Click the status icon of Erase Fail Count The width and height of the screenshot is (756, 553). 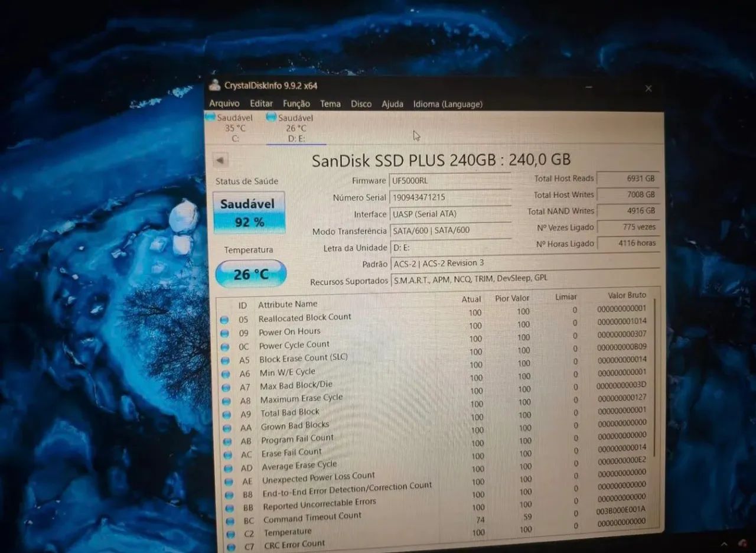pos(228,455)
